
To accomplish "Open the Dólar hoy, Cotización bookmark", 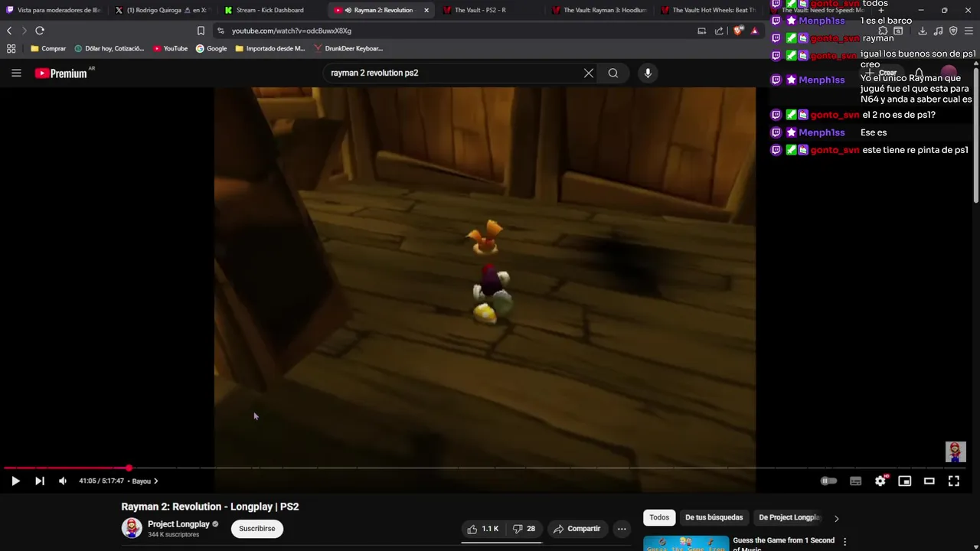I will point(109,48).
